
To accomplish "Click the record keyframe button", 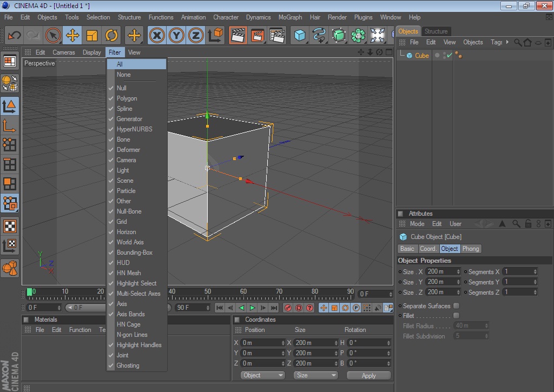I will [x=288, y=308].
